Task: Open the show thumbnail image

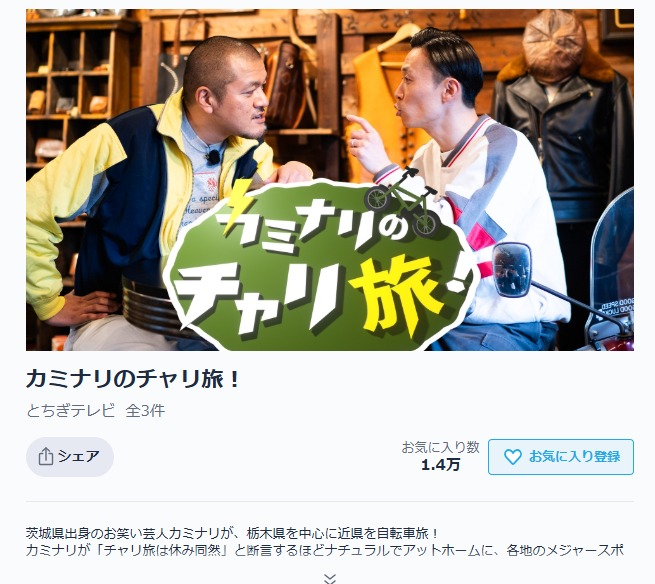Action: point(330,180)
